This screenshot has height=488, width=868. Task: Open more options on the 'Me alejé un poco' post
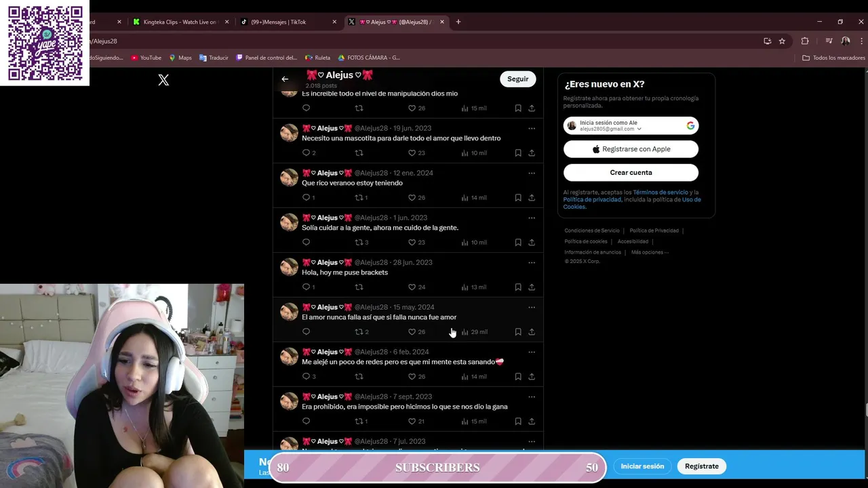(532, 352)
